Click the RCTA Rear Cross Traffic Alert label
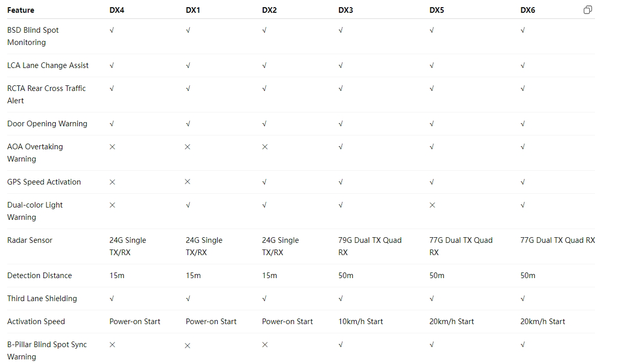 (47, 95)
